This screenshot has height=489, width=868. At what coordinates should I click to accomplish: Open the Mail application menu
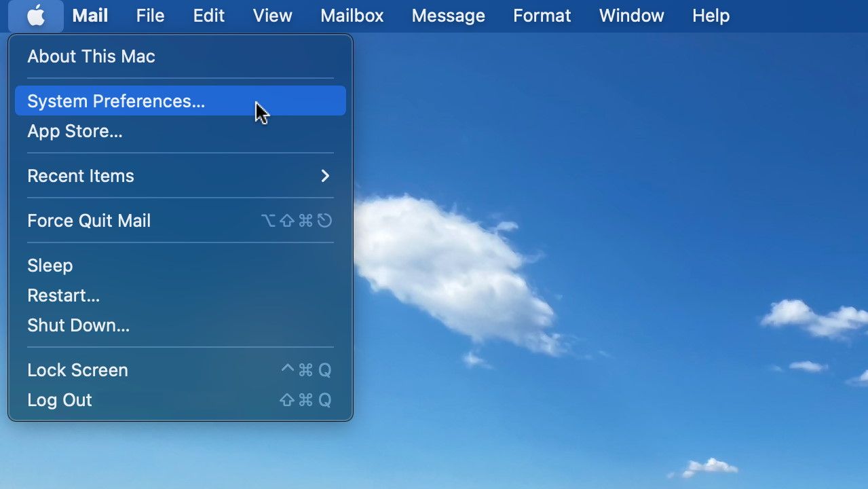pos(90,16)
